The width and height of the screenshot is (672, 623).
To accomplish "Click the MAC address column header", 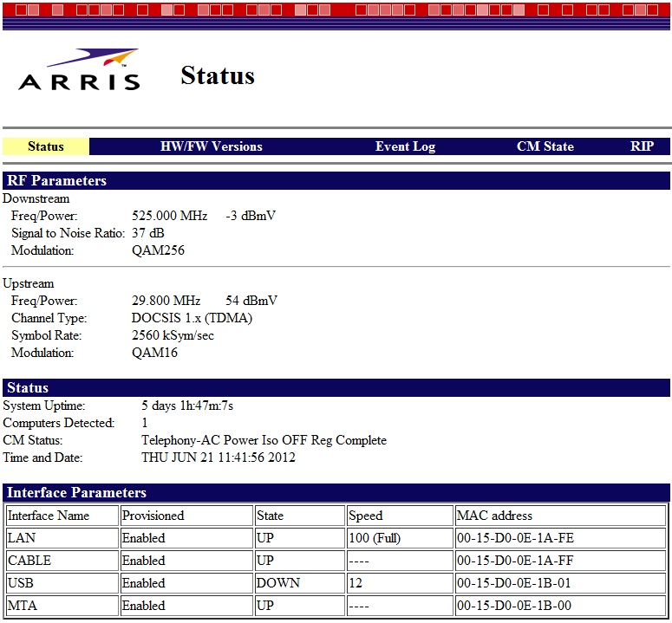I will pyautogui.click(x=560, y=516).
